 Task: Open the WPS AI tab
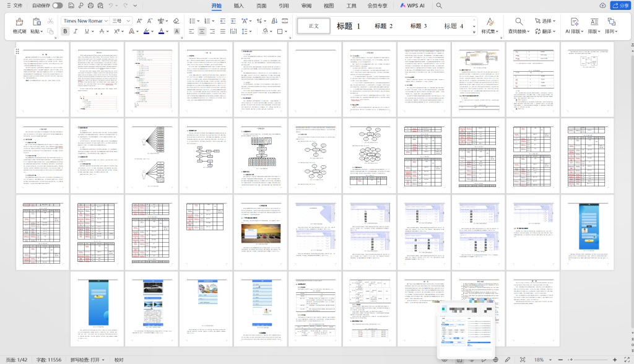(412, 6)
